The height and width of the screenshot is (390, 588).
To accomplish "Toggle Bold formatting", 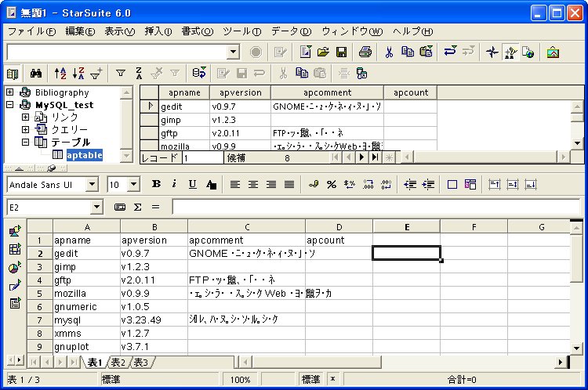I will pos(156,184).
